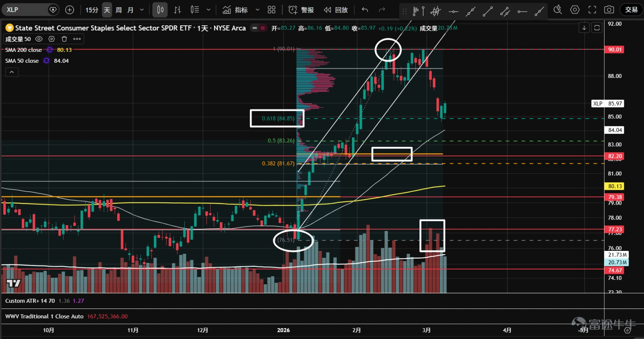Undo the last chart action
Screen dimensions: 644x339
click(x=365, y=10)
